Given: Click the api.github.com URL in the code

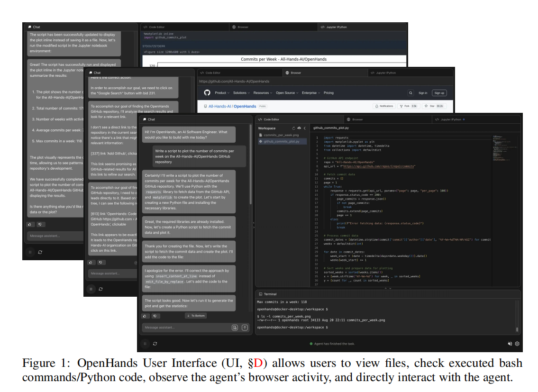Looking at the screenshot, I should click(379, 166).
